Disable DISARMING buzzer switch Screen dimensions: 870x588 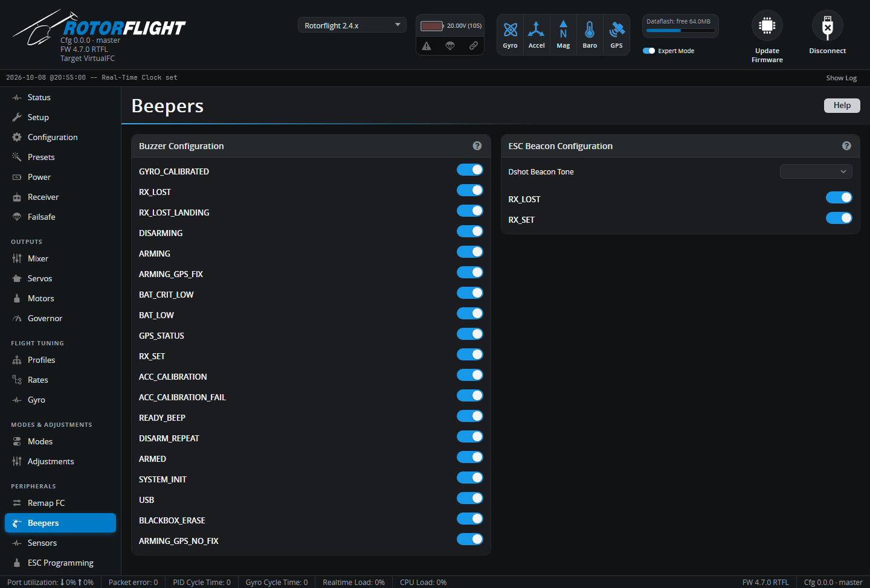(x=470, y=231)
